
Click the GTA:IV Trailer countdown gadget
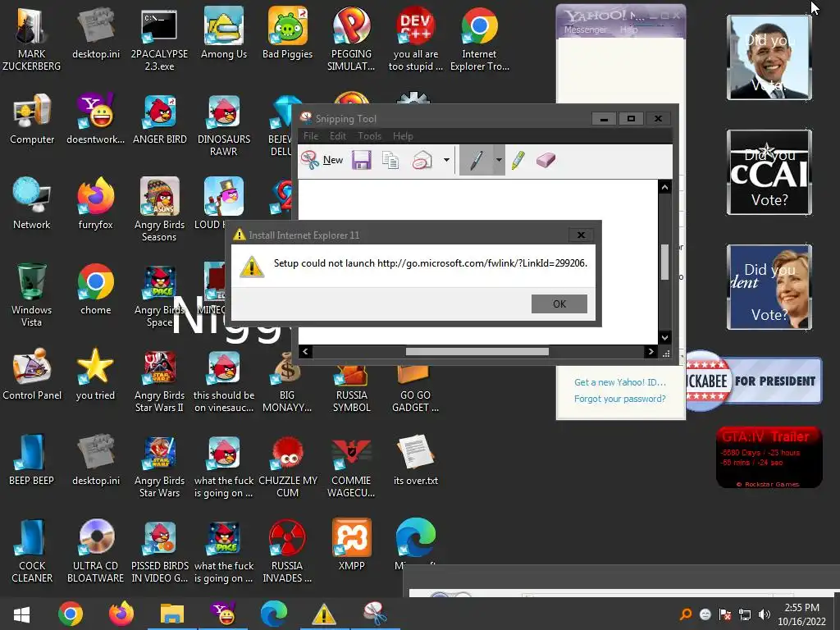coord(769,457)
